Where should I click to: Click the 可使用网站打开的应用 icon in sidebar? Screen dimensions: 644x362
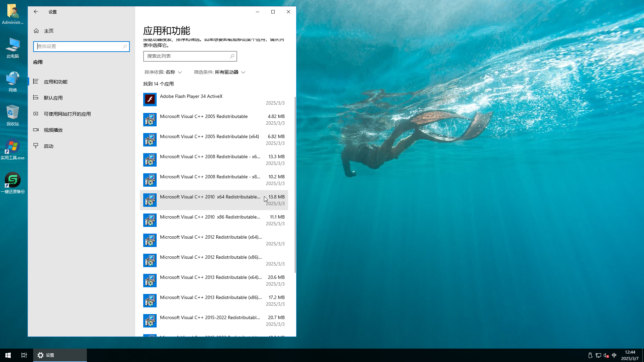point(36,114)
